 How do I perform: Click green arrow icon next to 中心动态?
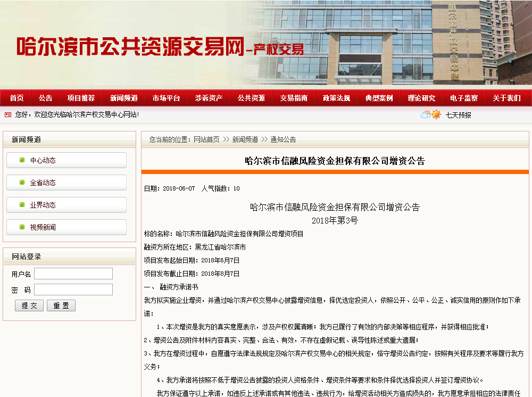point(22,160)
